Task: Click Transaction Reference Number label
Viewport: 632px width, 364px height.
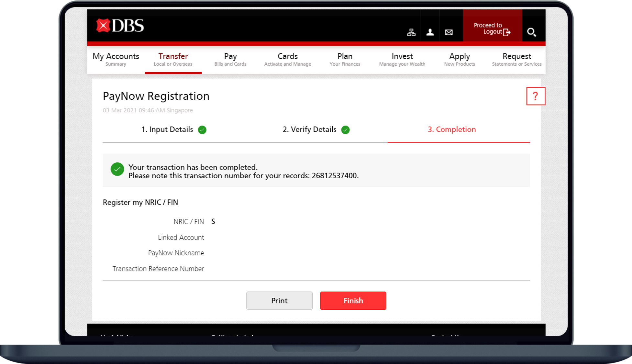Action: coord(158,269)
